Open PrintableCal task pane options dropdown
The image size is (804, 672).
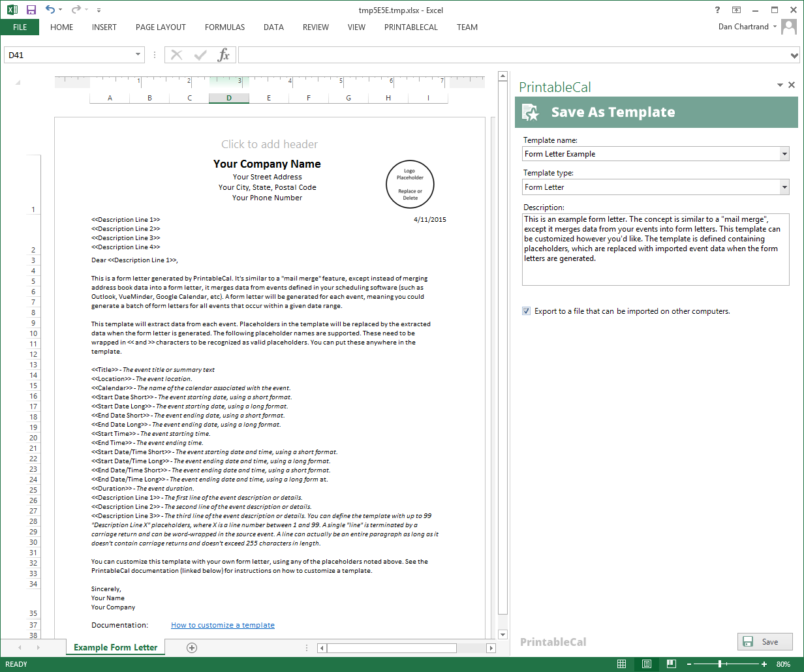pos(780,85)
